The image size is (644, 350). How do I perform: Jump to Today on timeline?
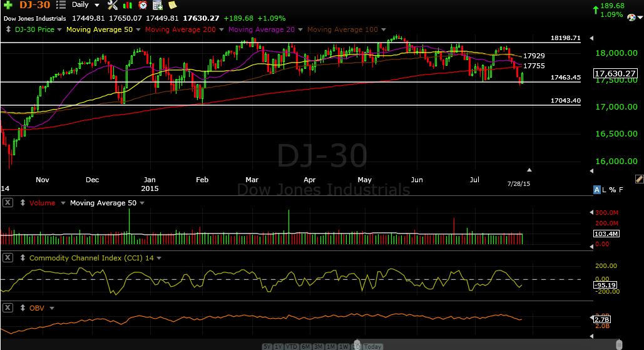(x=372, y=347)
